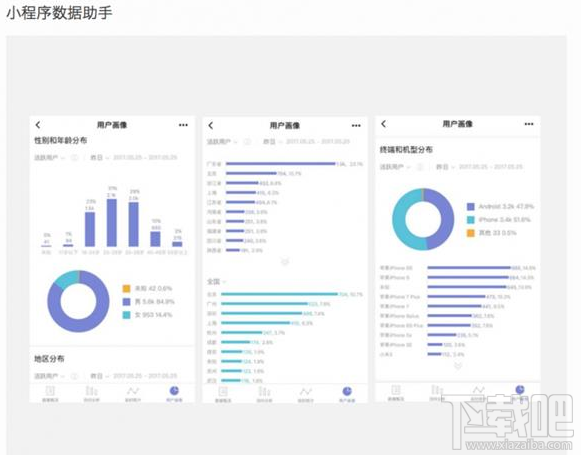
Task: Select topmost iPhone 6S device row
Action: 458,268
